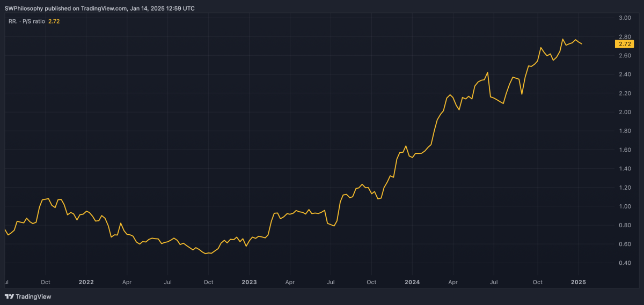Click the TradingView wordmark text at the bottom

[33, 296]
